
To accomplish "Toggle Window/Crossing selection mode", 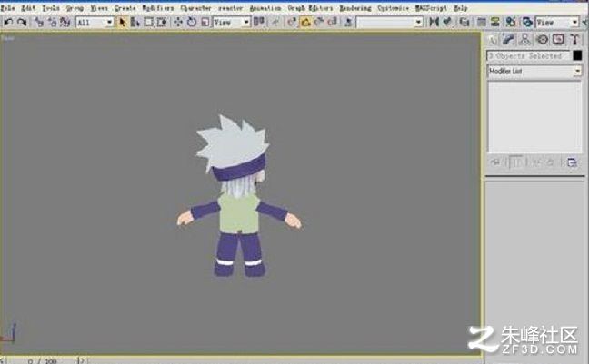I will 162,22.
